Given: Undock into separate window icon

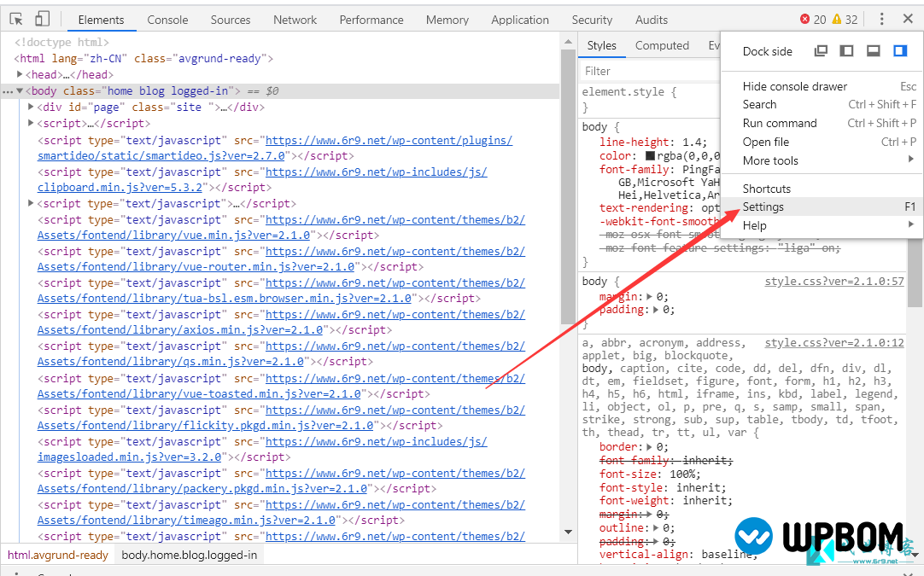Looking at the screenshot, I should 821,50.
